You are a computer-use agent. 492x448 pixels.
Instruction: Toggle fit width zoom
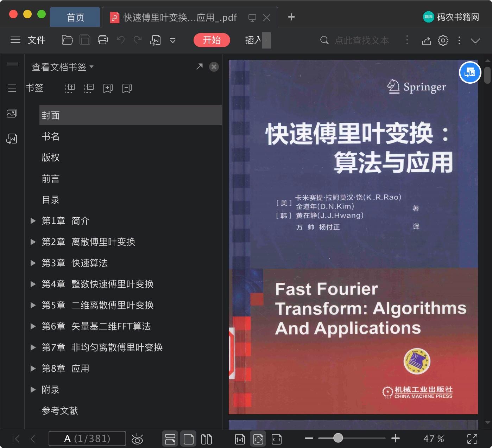click(x=277, y=439)
